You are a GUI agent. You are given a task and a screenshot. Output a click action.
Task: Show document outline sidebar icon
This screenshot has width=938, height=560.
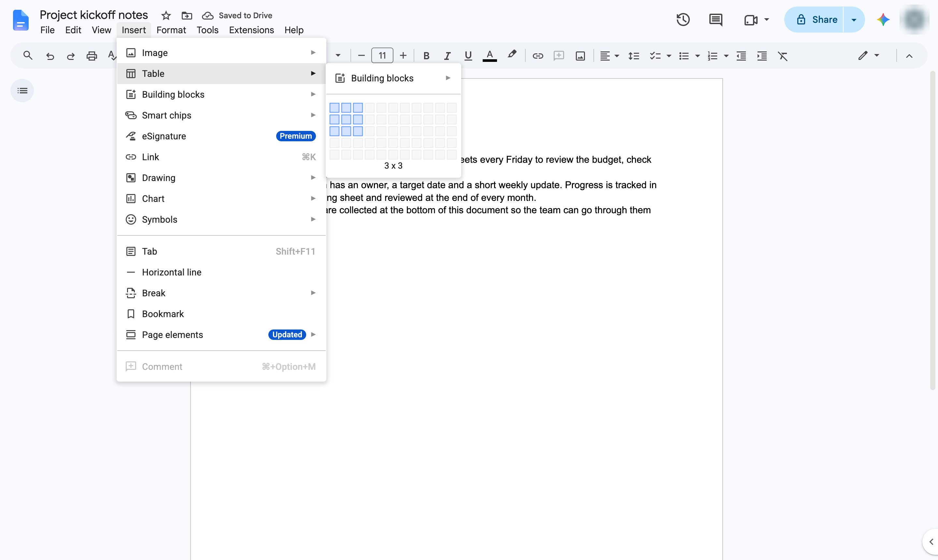pos(22,91)
